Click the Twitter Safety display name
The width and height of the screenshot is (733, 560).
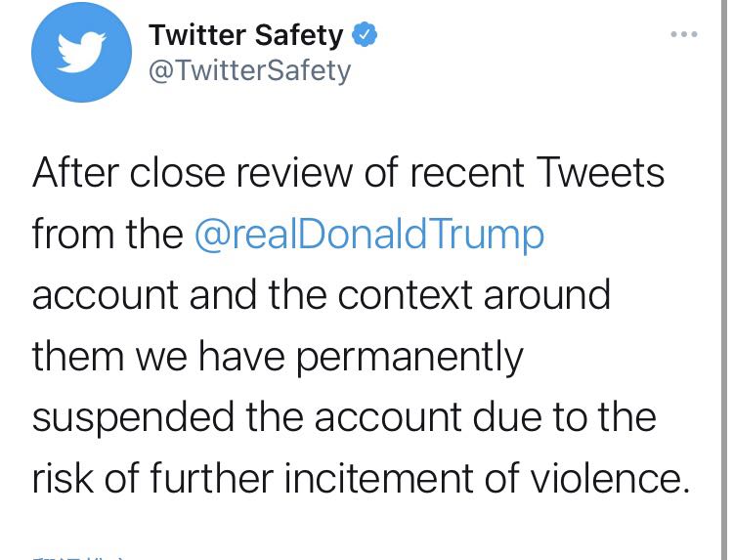point(246,36)
